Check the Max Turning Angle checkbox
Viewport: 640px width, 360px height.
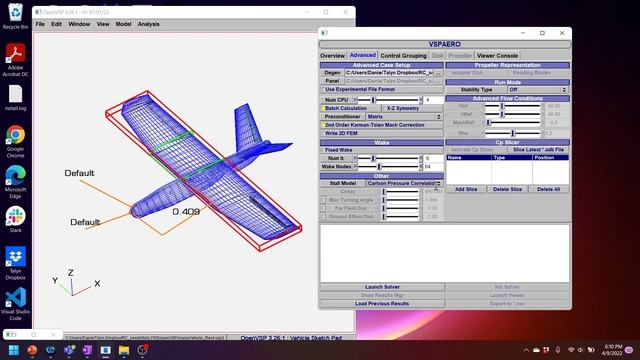tap(323, 200)
